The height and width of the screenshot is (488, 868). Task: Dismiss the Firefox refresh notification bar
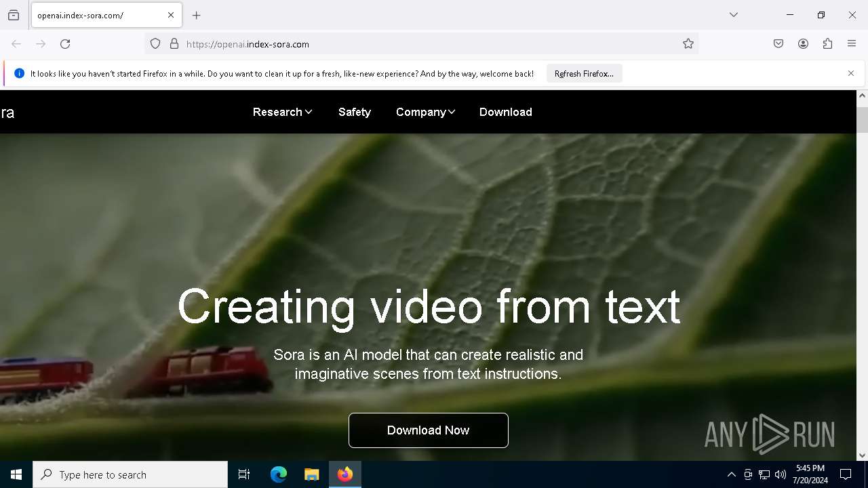click(851, 73)
